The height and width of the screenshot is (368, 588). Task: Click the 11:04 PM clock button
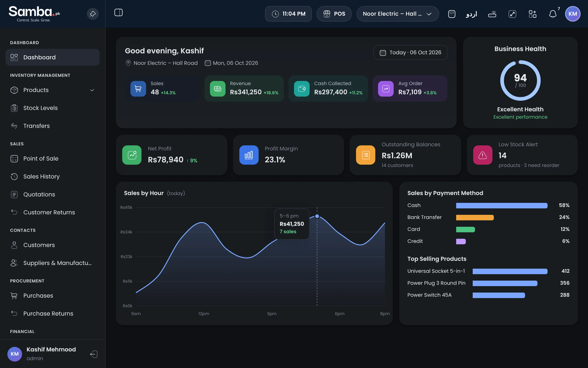coord(288,14)
